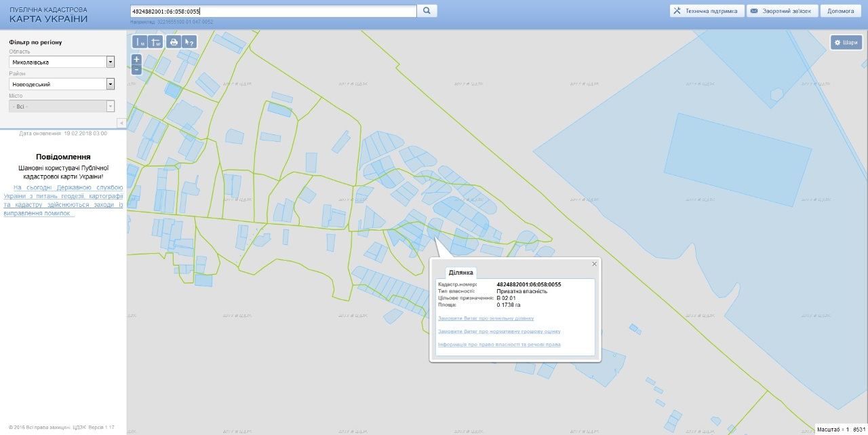
Task: Expand the Місто dropdown
Action: [x=110, y=107]
